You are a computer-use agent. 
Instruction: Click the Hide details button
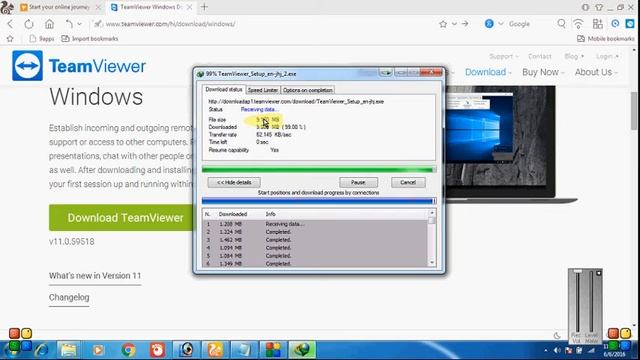pyautogui.click(x=234, y=182)
